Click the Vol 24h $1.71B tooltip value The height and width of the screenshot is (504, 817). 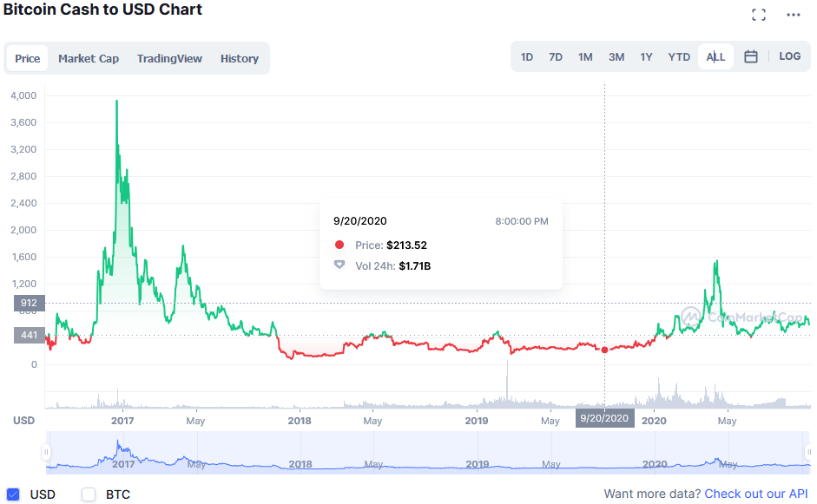click(x=415, y=266)
